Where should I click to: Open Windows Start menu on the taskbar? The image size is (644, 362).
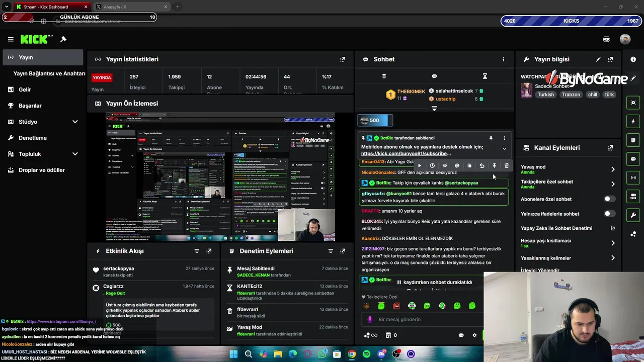point(233,354)
